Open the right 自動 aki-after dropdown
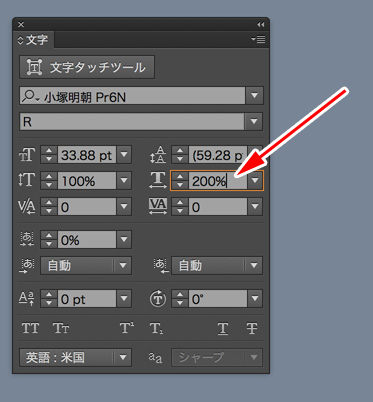Viewport: 373px width, 402px height. click(x=217, y=265)
